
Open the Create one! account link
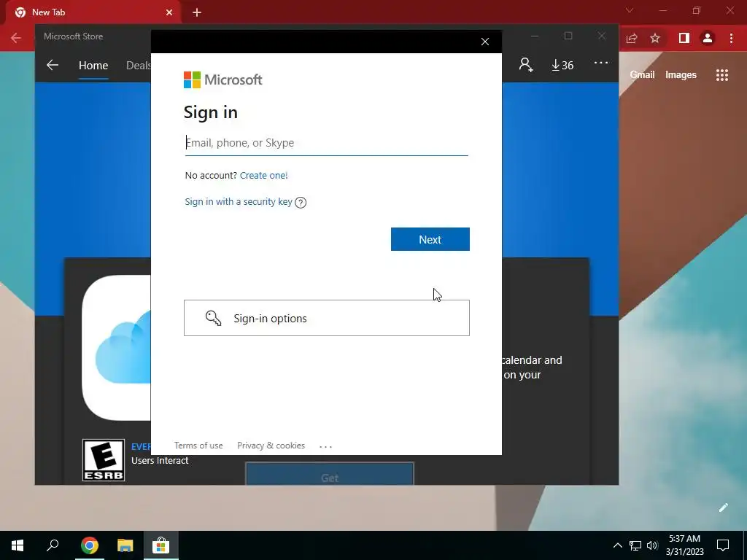[x=263, y=175]
